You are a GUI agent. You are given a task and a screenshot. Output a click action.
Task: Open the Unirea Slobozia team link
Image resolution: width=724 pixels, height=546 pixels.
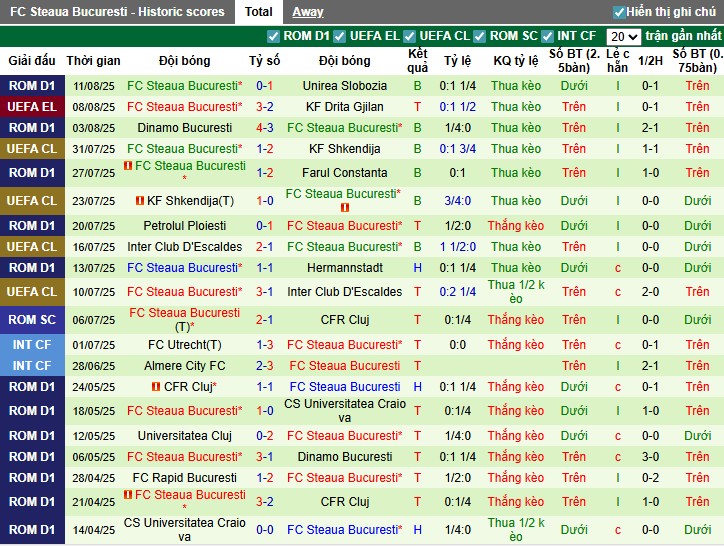pyautogui.click(x=344, y=86)
